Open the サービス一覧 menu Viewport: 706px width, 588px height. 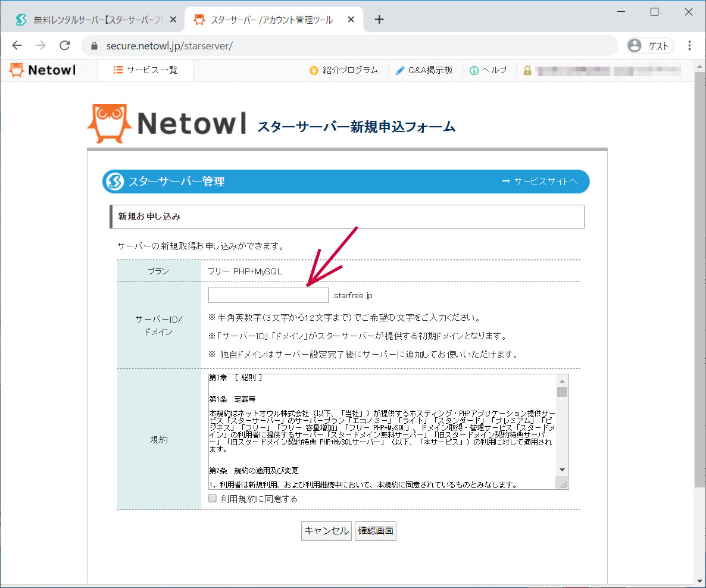[145, 70]
